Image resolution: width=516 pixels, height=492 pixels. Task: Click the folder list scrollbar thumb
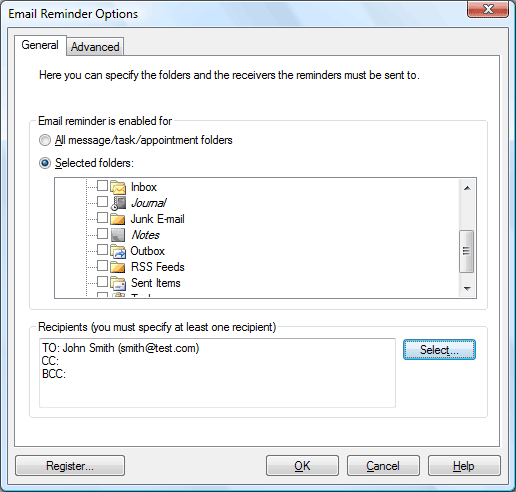coord(467,251)
